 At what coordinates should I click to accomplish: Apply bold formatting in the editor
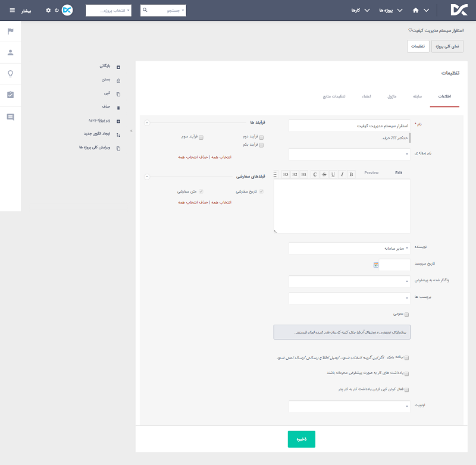click(351, 174)
